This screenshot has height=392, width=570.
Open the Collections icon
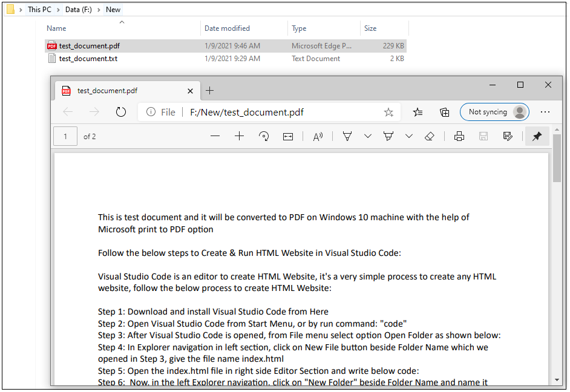(x=444, y=113)
